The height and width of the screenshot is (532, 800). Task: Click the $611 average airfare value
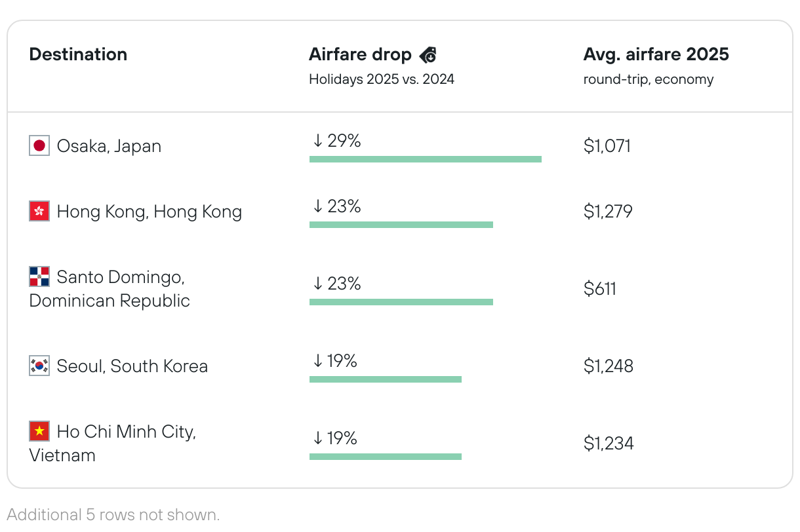[599, 289]
